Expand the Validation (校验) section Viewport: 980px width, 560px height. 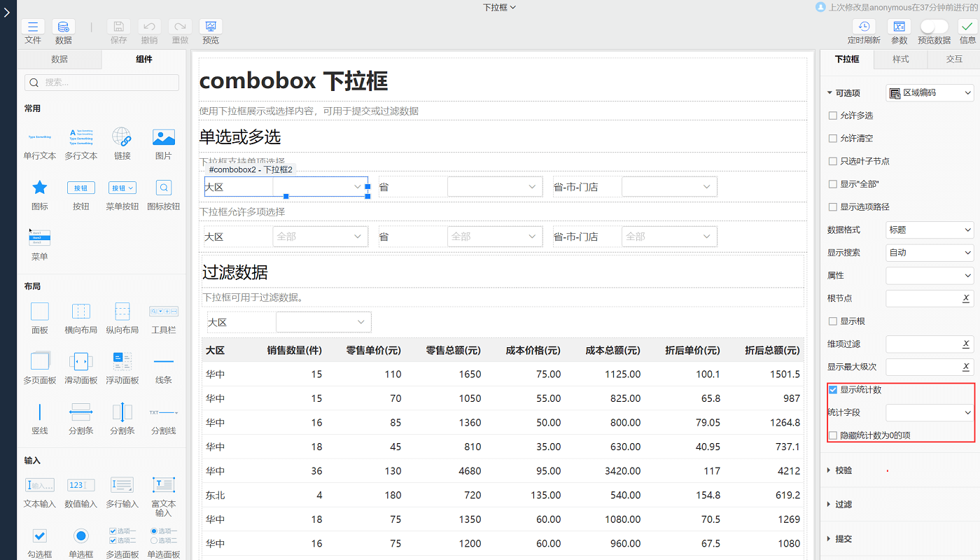point(843,470)
